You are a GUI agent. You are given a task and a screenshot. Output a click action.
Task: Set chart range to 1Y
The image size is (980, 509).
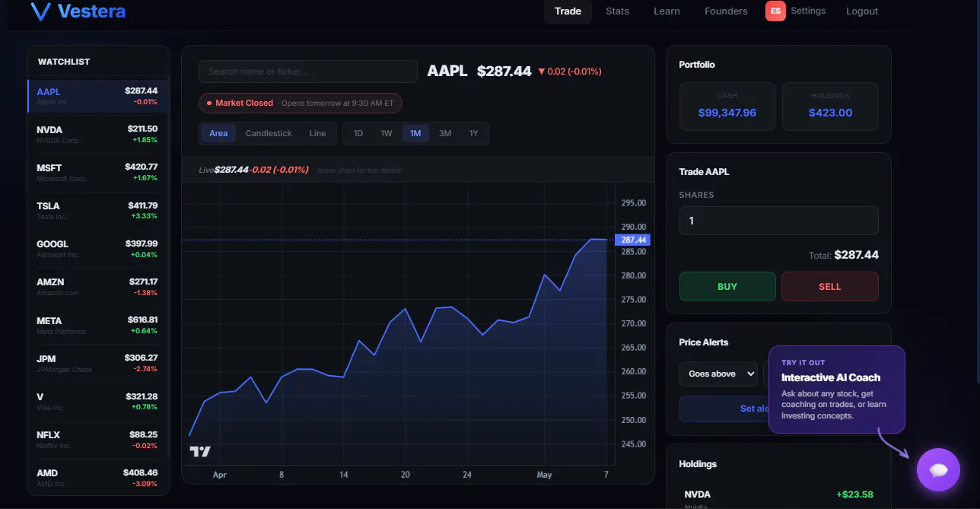(x=473, y=133)
